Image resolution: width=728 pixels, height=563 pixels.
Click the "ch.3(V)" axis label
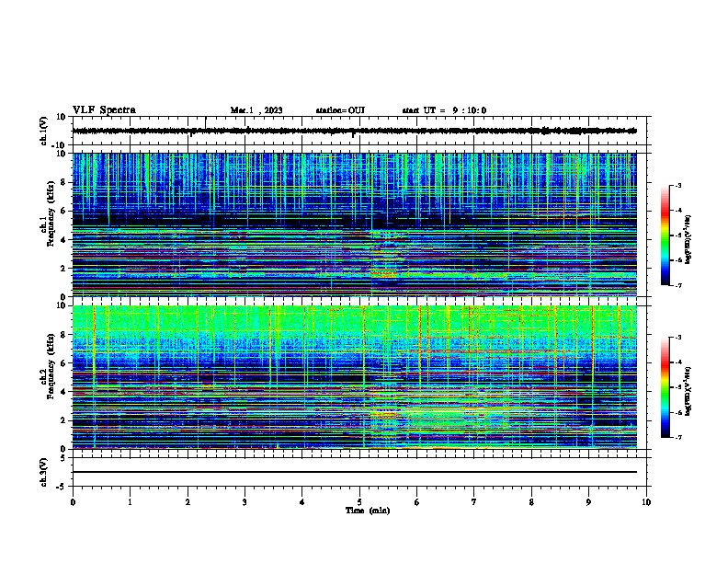pos(43,472)
